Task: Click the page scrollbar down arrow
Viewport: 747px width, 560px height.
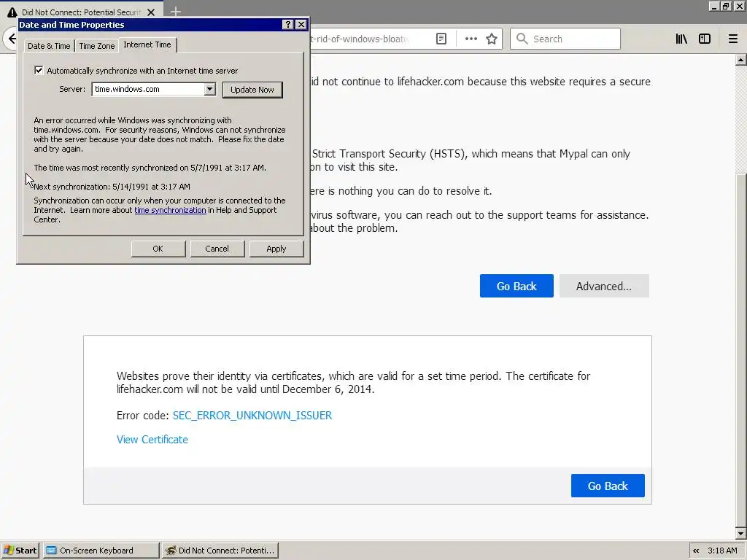Action: pos(741,533)
